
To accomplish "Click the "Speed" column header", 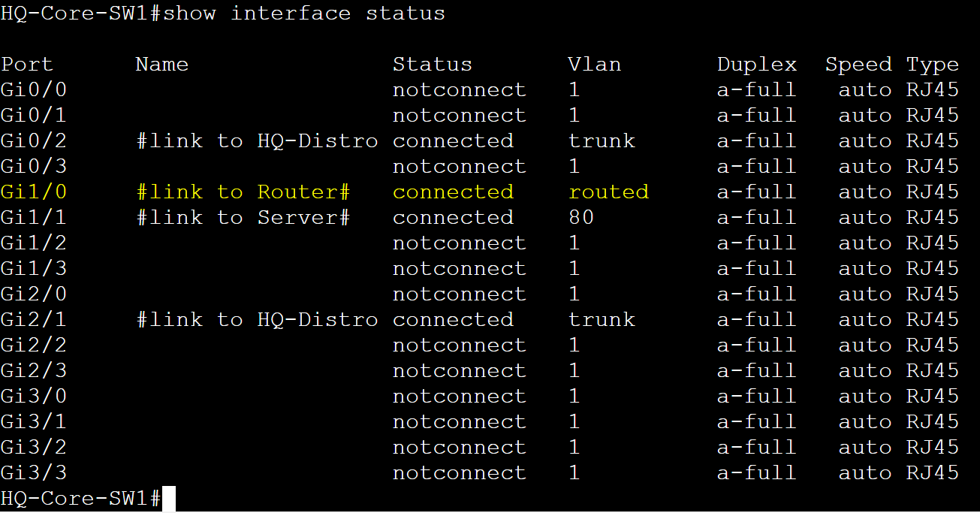I will (x=858, y=65).
